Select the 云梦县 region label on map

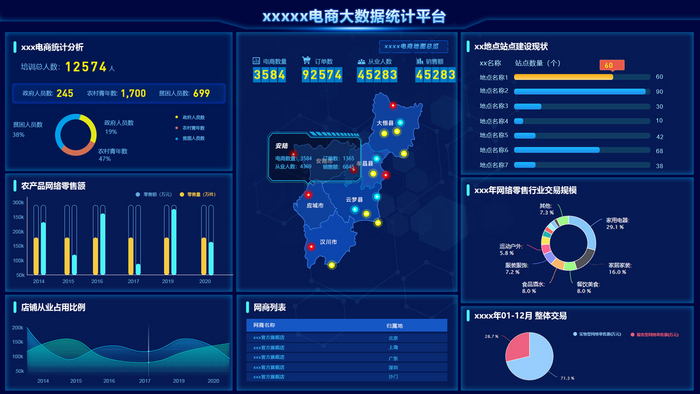[354, 199]
